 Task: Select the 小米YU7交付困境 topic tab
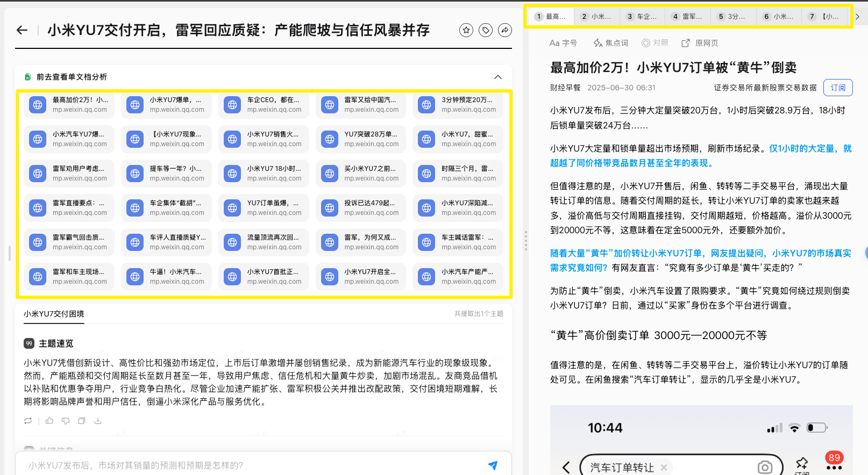point(54,314)
